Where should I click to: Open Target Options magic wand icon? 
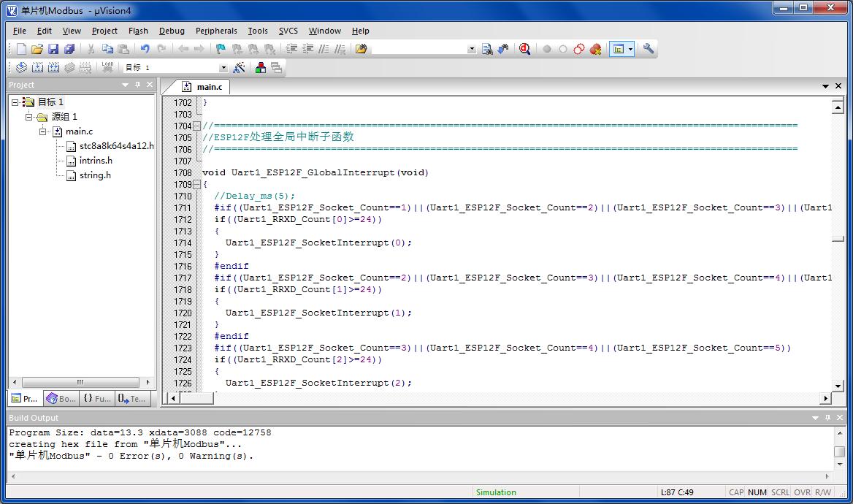pyautogui.click(x=239, y=67)
